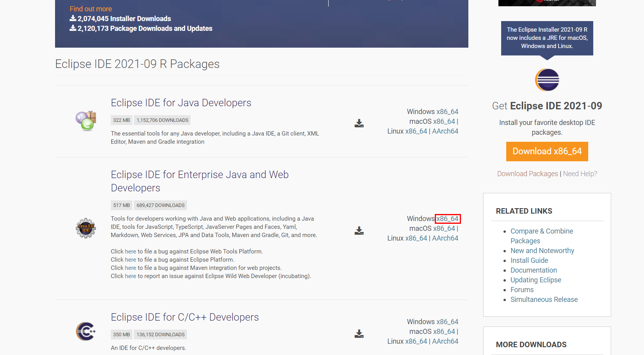Click Linux AArch64 link for Enterprise Java package
This screenshot has height=355, width=644.
(445, 238)
